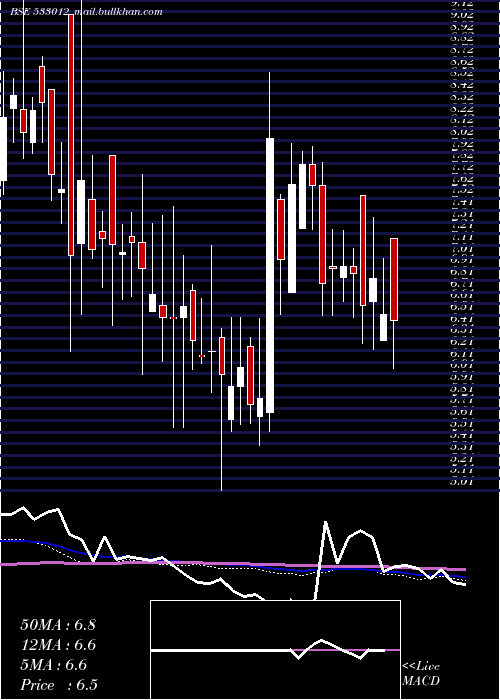Open the MACD inset chart box
Screen dimensions: 500x700
pyautogui.click(x=275, y=650)
